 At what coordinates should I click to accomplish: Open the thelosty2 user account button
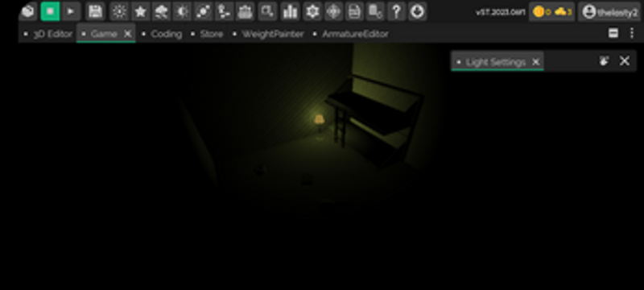[x=610, y=12]
